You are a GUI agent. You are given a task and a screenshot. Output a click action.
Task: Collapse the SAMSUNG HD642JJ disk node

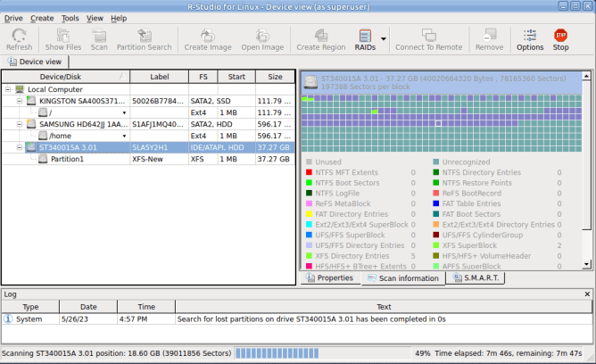(19, 124)
